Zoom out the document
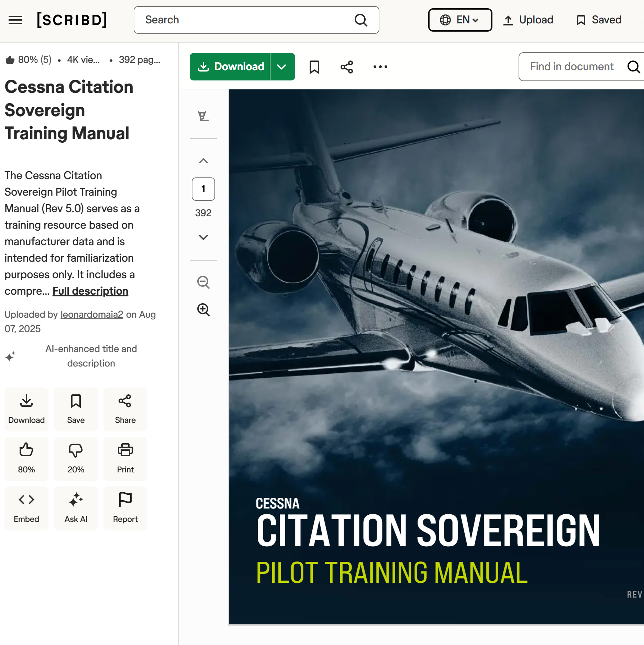 click(203, 282)
